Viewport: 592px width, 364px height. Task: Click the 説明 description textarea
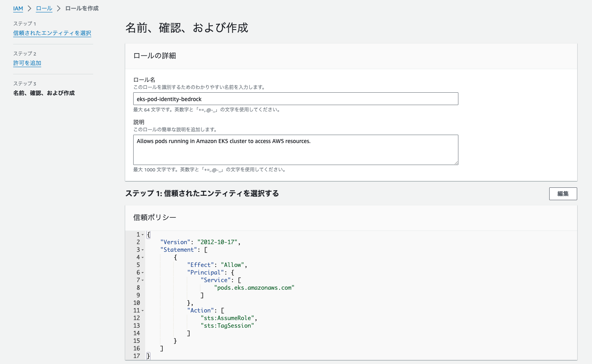[296, 150]
